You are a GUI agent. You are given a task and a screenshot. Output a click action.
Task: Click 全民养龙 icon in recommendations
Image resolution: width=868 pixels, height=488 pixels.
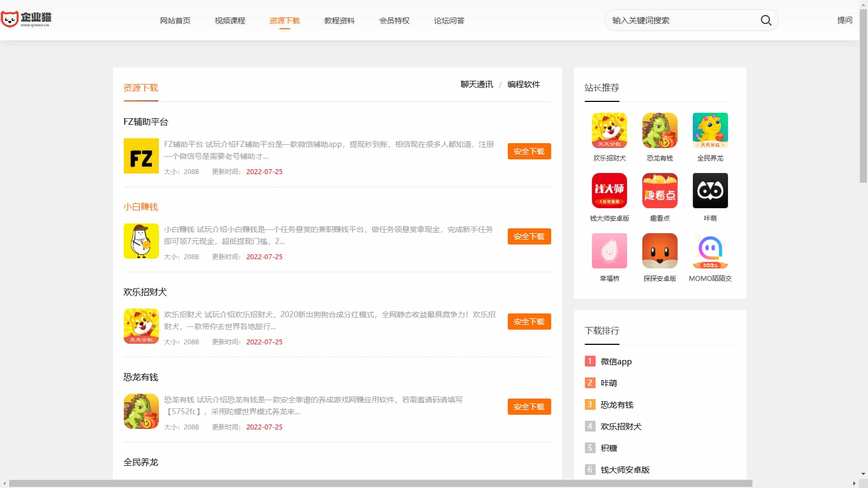(x=710, y=131)
